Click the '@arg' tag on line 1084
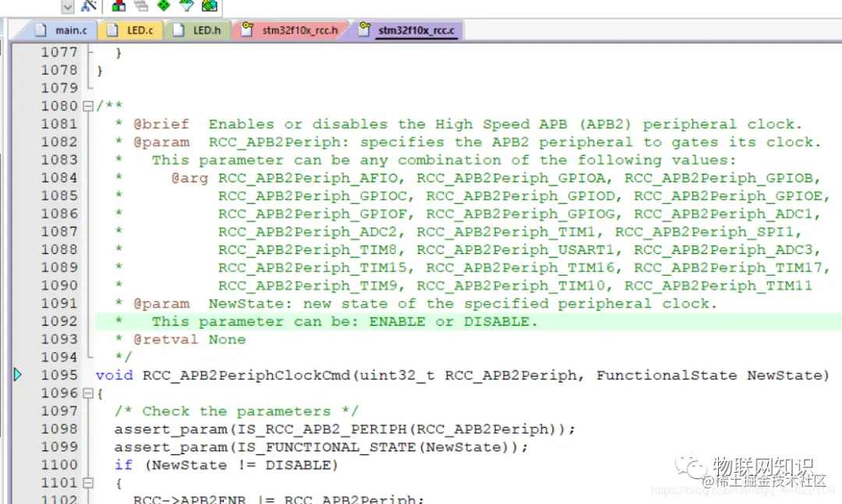The image size is (842, 504). (x=189, y=178)
